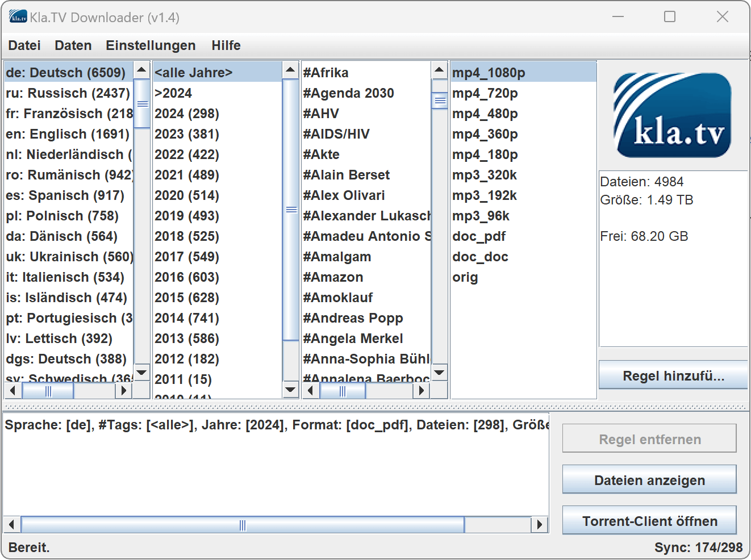Click the Kla.TV logo image

tap(673, 115)
